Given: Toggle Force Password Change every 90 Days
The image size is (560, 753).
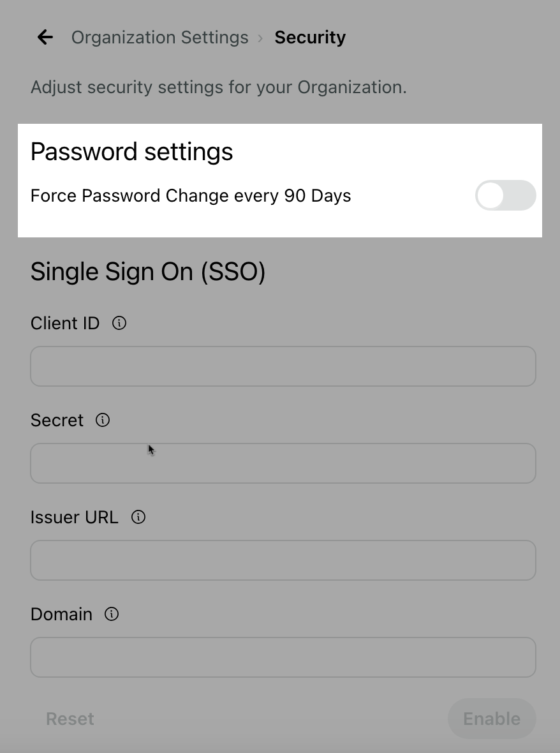Looking at the screenshot, I should pyautogui.click(x=505, y=195).
